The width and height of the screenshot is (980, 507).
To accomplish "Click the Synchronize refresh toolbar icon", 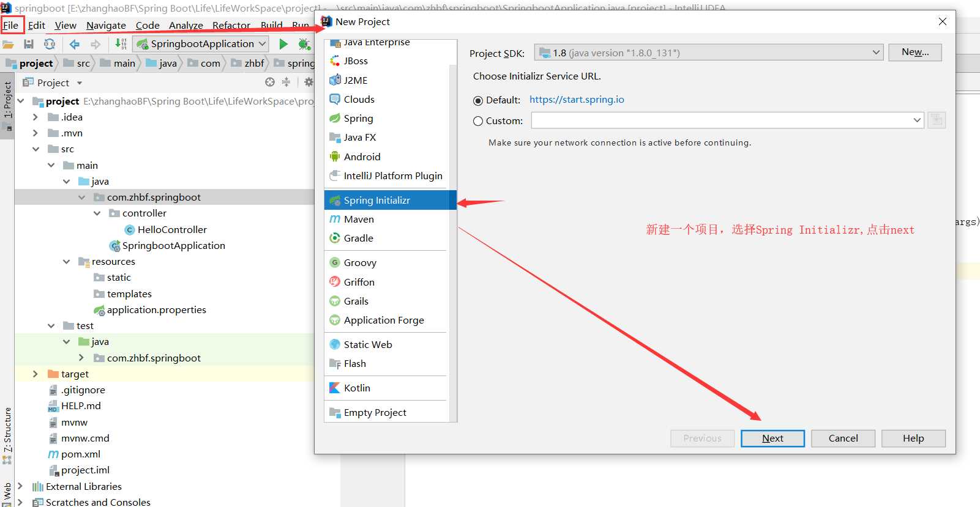I will (50, 44).
